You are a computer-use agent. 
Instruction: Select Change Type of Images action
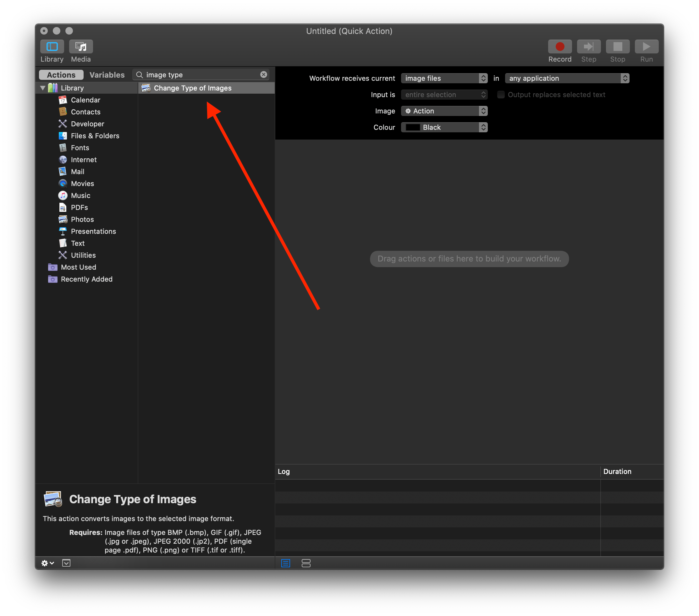193,88
